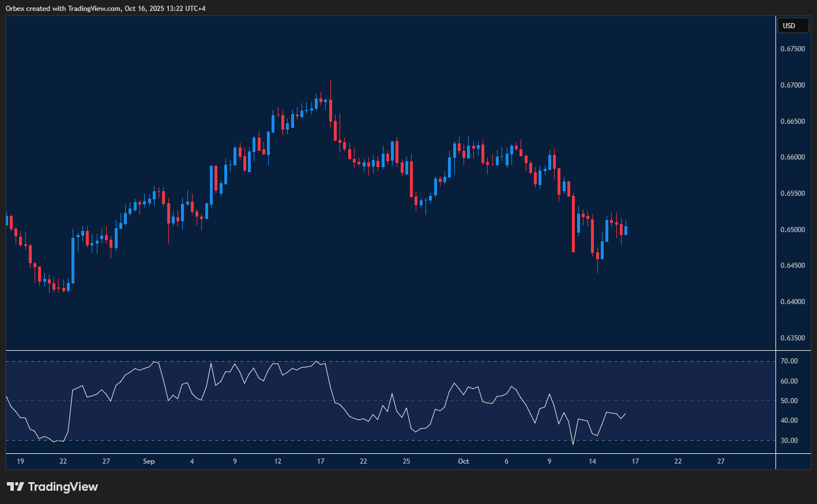Click the 0.63500 price axis label
The width and height of the screenshot is (817, 504).
coord(792,338)
